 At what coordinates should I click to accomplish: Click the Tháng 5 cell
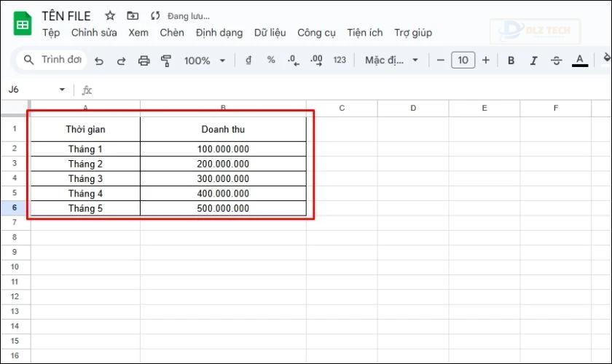click(85, 208)
